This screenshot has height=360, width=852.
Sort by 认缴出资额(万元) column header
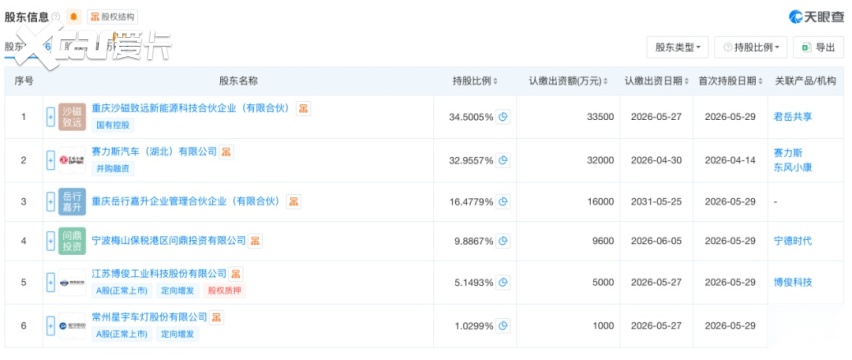point(568,81)
